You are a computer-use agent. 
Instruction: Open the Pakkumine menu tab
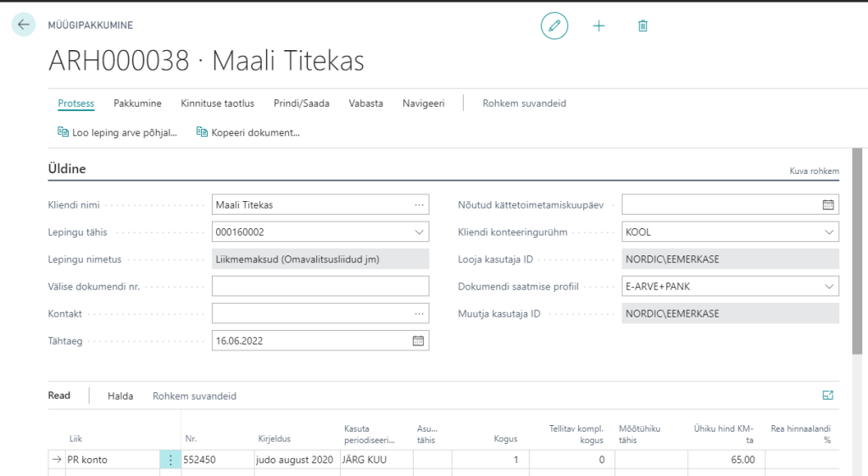[x=137, y=104]
